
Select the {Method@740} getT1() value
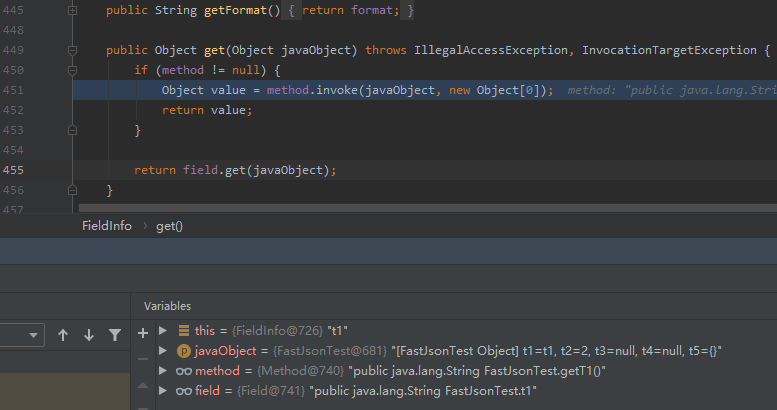pyautogui.click(x=431, y=371)
